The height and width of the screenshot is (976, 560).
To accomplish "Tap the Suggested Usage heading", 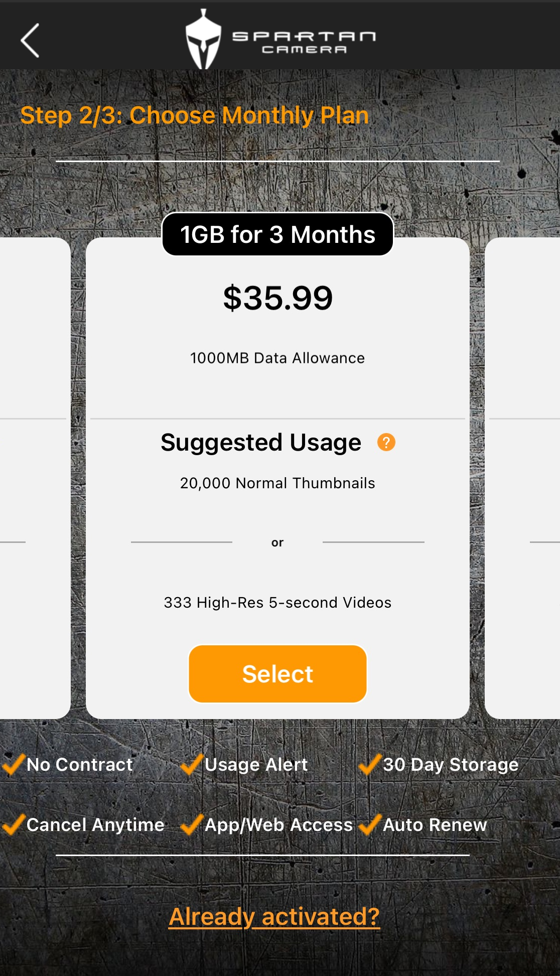I will 261,443.
